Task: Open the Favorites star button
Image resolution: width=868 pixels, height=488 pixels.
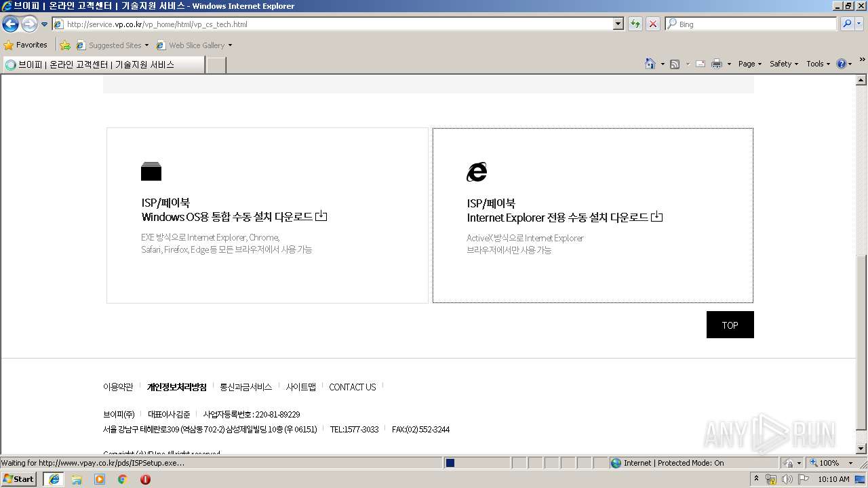Action: coord(25,45)
